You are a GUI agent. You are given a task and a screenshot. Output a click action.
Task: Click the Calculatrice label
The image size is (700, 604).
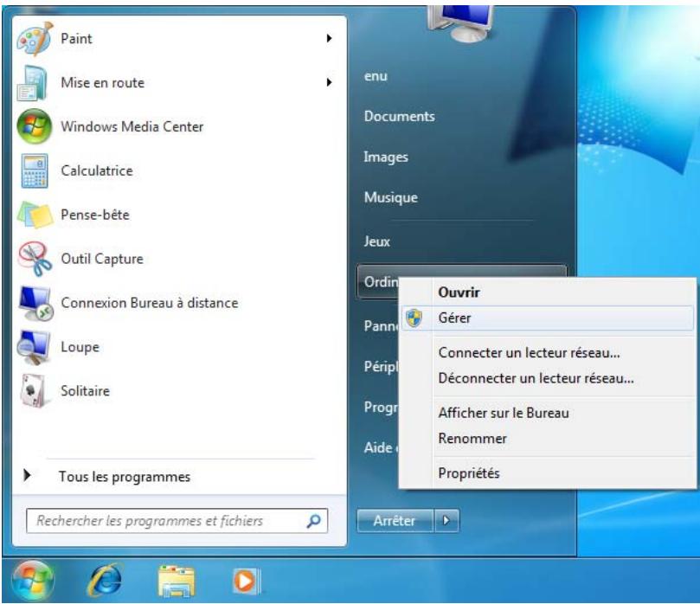(x=97, y=170)
